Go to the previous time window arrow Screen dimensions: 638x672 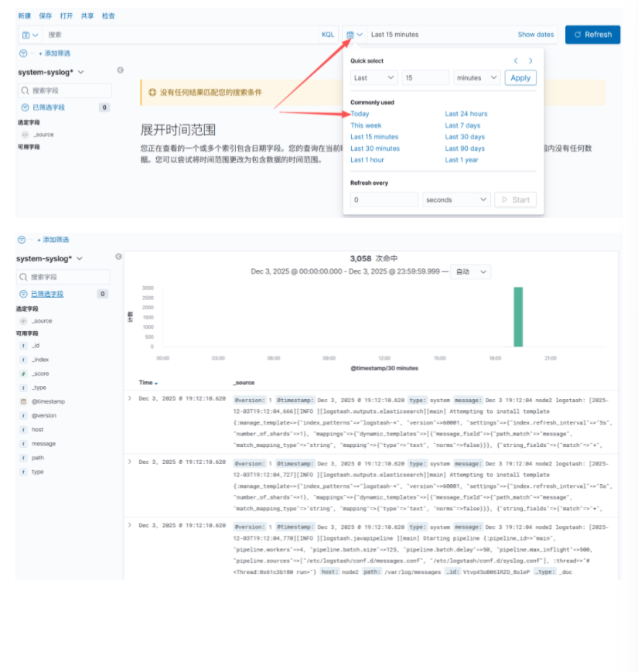tap(516, 61)
